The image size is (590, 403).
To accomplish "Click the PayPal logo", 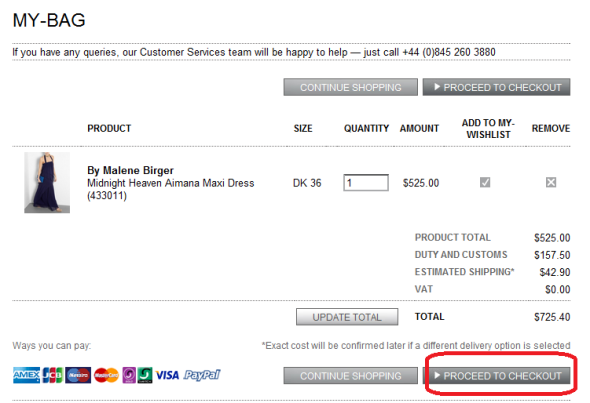I will [202, 375].
